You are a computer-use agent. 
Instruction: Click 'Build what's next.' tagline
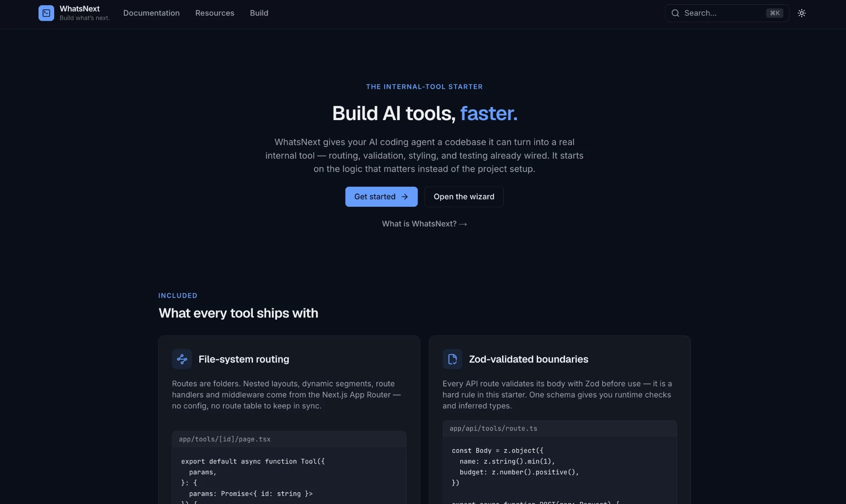[x=85, y=18]
